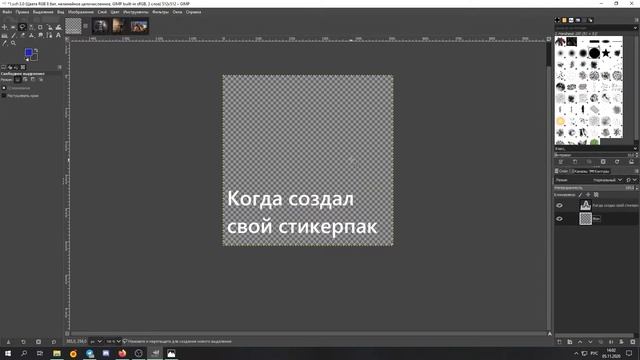
Task: Switch to the Контуры tab
Action: tap(600, 171)
